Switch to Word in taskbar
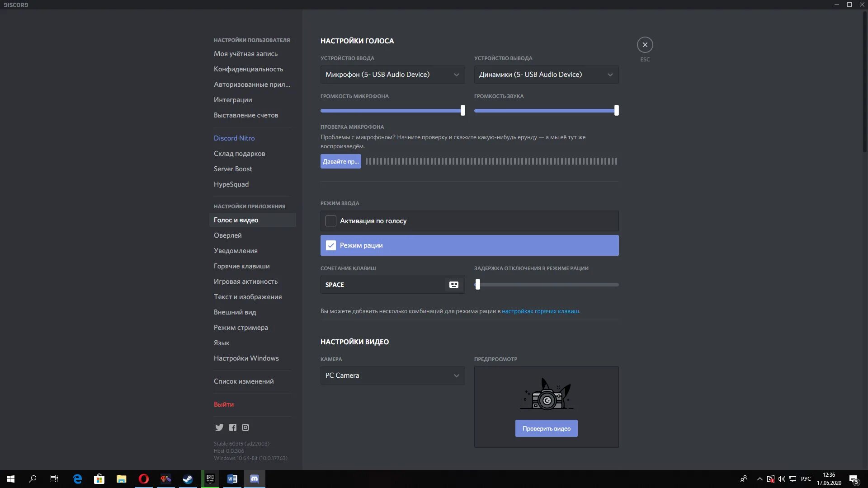This screenshot has height=488, width=868. [232, 479]
